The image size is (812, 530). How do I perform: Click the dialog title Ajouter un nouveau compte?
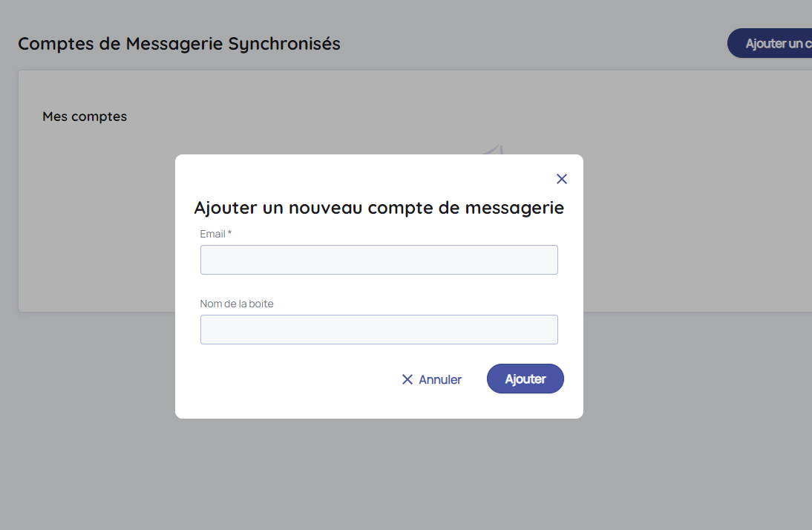[x=379, y=208]
